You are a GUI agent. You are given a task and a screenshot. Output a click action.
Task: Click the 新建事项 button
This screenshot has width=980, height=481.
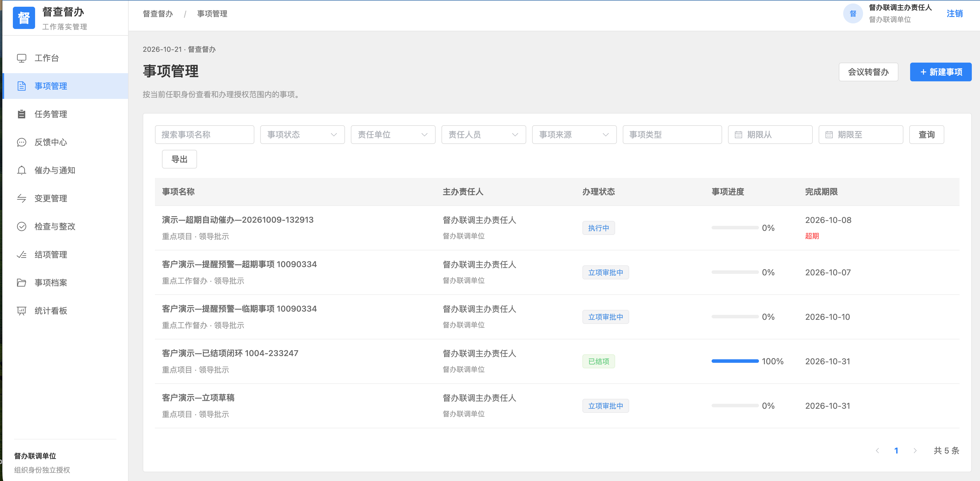(941, 72)
